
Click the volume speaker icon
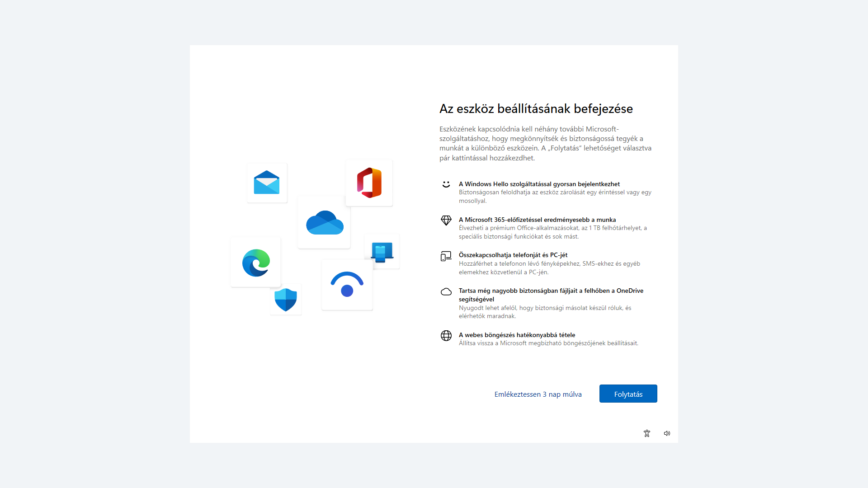(x=667, y=433)
